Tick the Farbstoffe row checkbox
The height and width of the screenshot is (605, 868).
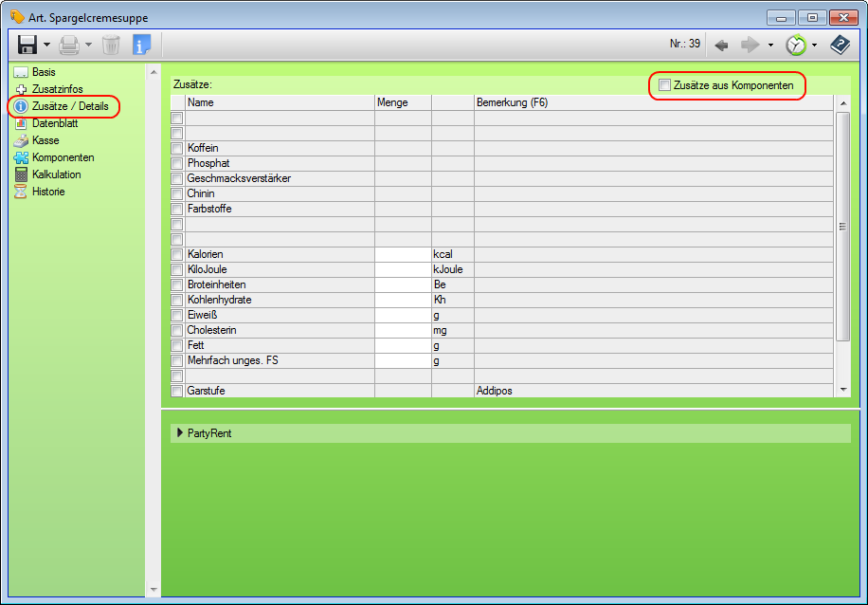[176, 210]
